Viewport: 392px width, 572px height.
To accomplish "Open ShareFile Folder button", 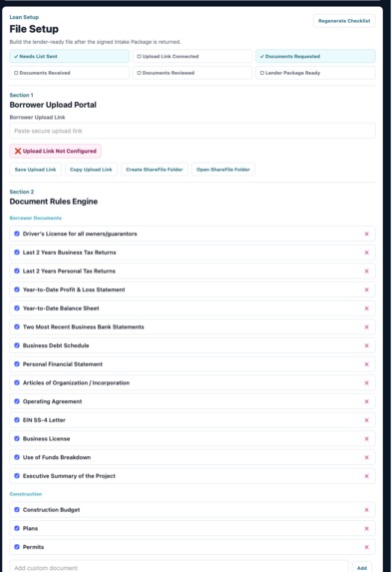I will pos(223,170).
